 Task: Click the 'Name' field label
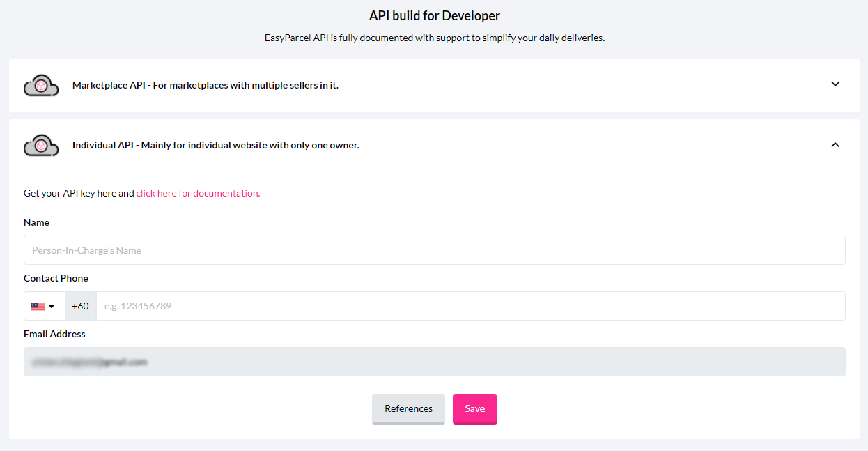pos(36,222)
